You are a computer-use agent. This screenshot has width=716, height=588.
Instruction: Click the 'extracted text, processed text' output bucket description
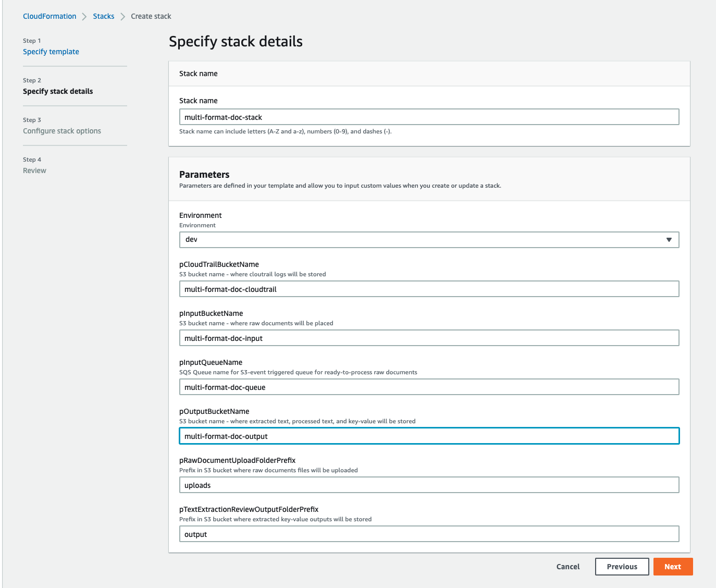[x=298, y=421]
